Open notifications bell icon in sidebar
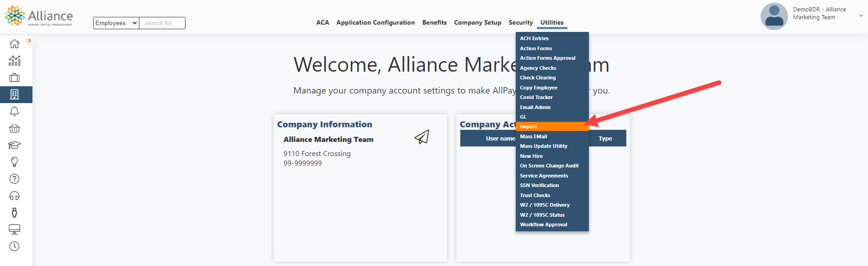The width and height of the screenshot is (868, 266). click(15, 111)
